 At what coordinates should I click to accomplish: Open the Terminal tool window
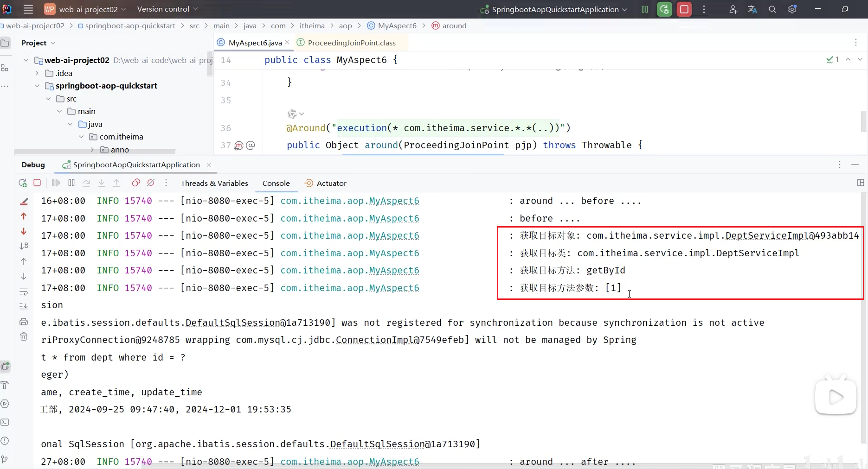pyautogui.click(x=5, y=422)
